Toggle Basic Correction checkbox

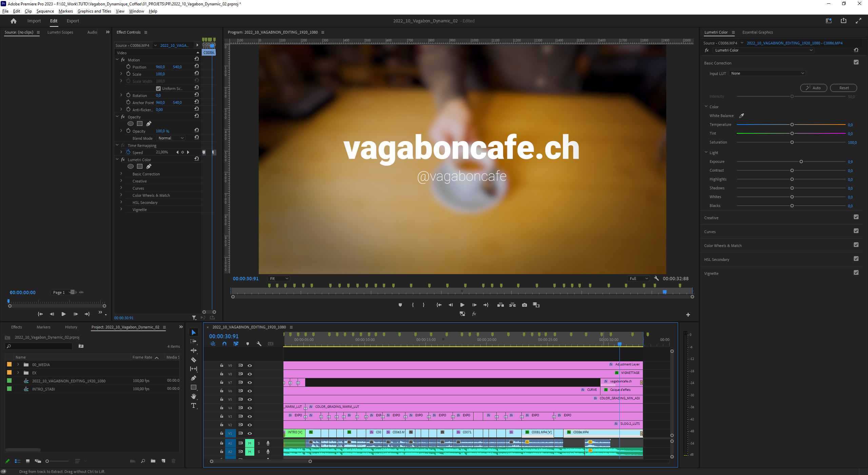[856, 62]
